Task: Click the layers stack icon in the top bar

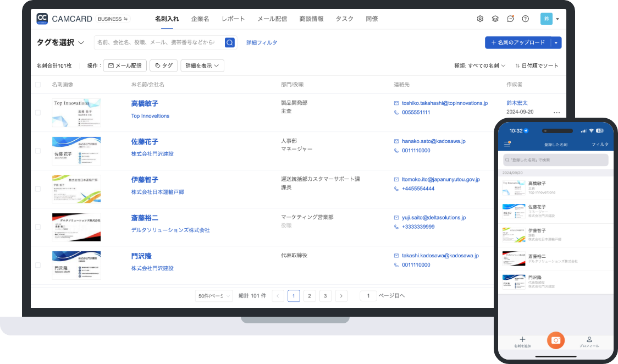Action: pyautogui.click(x=495, y=18)
